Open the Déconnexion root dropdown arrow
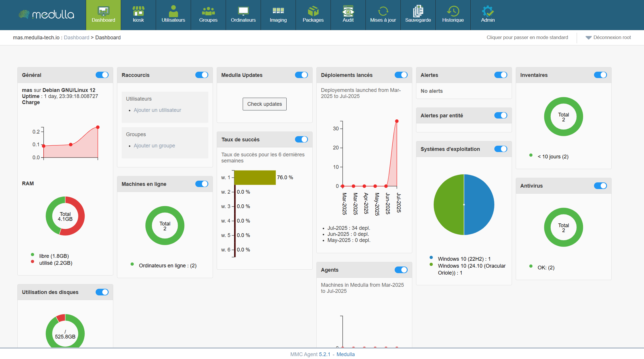The image size is (644, 359). coord(589,38)
